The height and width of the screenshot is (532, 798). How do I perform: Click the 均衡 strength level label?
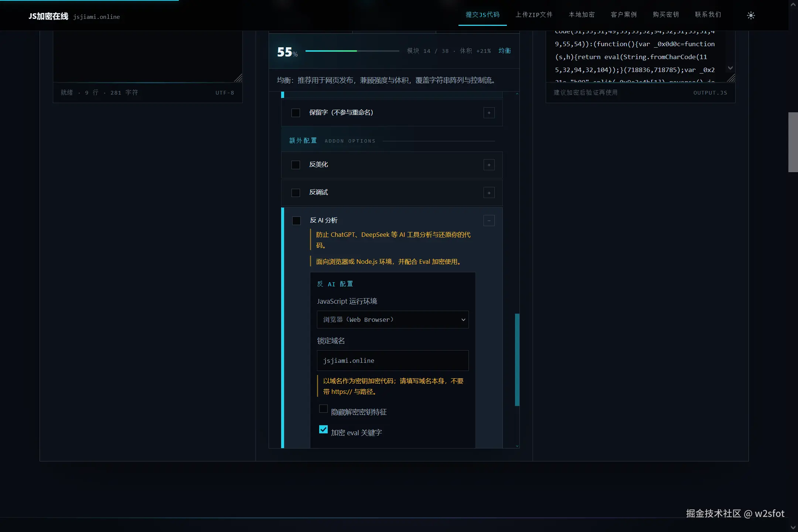tap(505, 51)
